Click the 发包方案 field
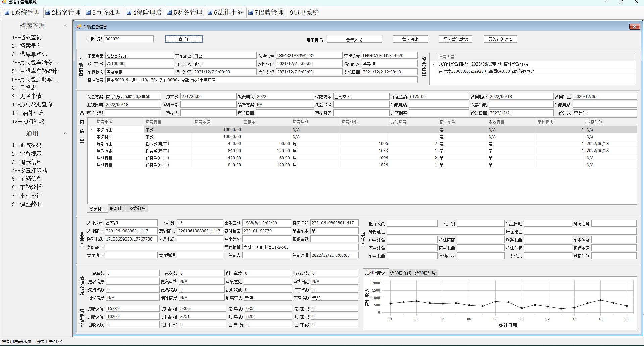This screenshot has height=346, width=644. point(133,96)
